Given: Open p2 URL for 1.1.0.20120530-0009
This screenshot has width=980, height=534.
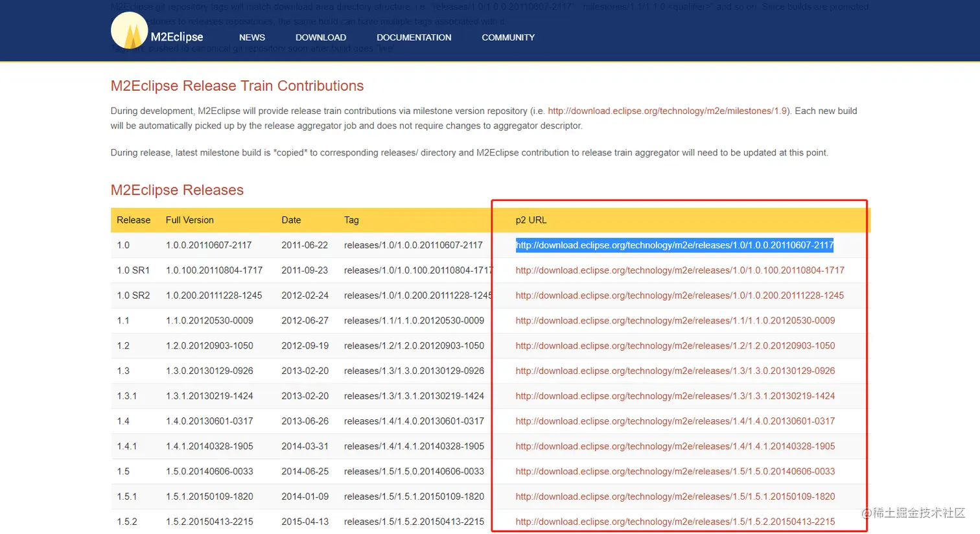Looking at the screenshot, I should point(675,321).
